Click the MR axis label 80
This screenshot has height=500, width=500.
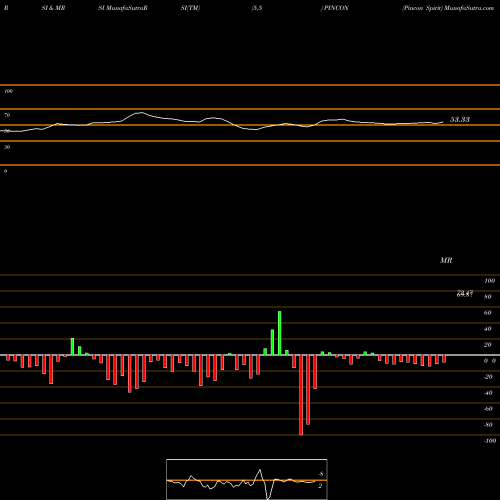pos(488,297)
